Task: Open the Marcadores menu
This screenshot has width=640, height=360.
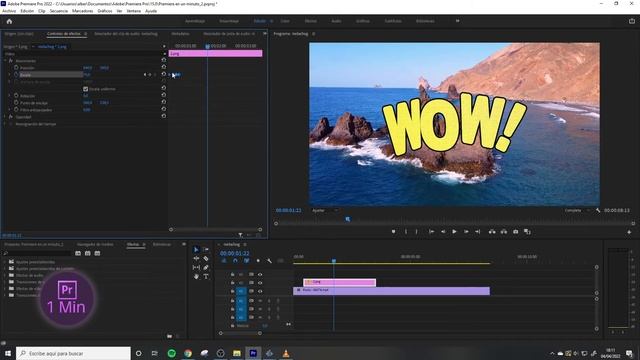Action: (82, 11)
